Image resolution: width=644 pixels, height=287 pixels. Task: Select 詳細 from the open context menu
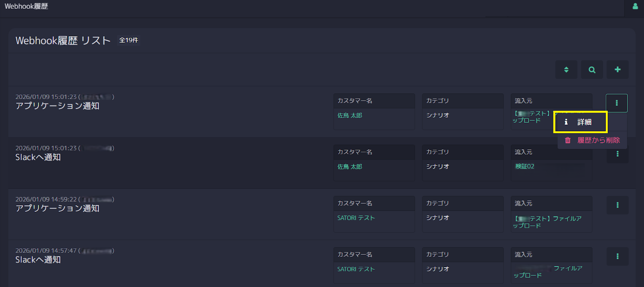[x=584, y=122]
